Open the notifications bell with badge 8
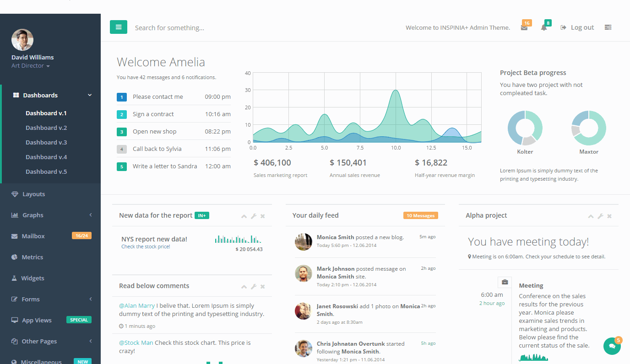Screen dimensions: 630x364 coord(545,27)
